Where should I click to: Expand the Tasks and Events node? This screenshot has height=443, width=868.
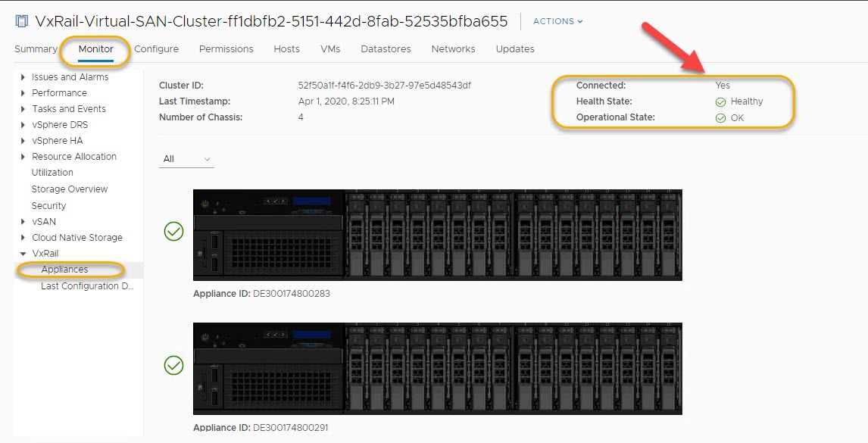click(x=23, y=109)
